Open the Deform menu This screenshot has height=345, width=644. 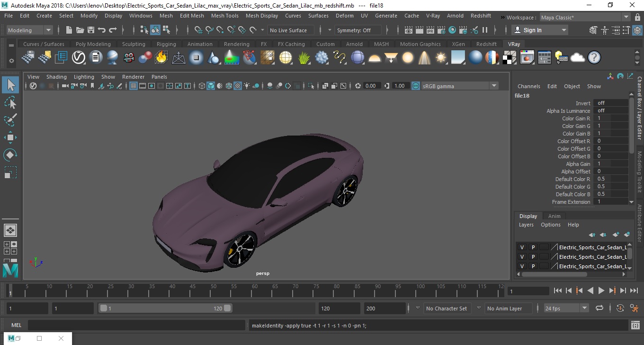coord(345,16)
